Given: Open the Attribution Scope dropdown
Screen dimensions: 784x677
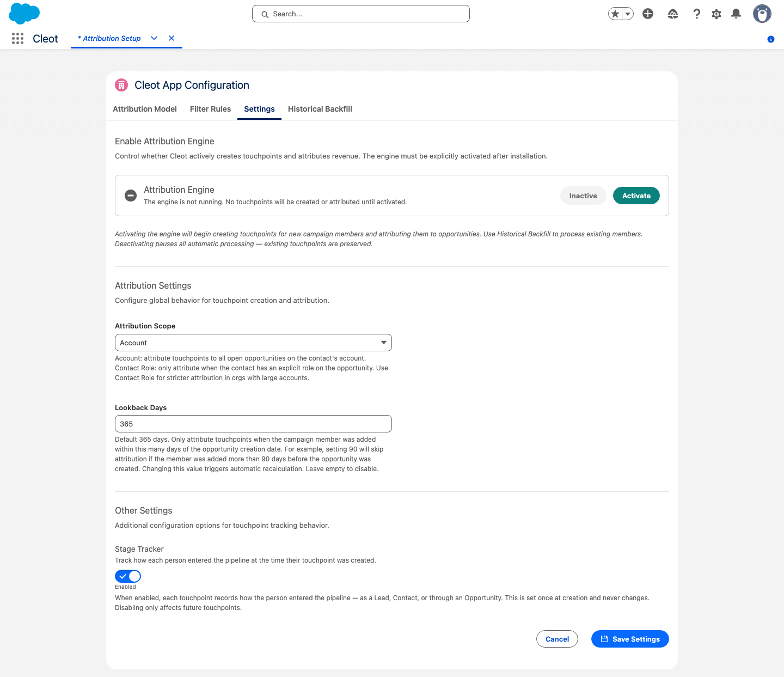Looking at the screenshot, I should (253, 343).
